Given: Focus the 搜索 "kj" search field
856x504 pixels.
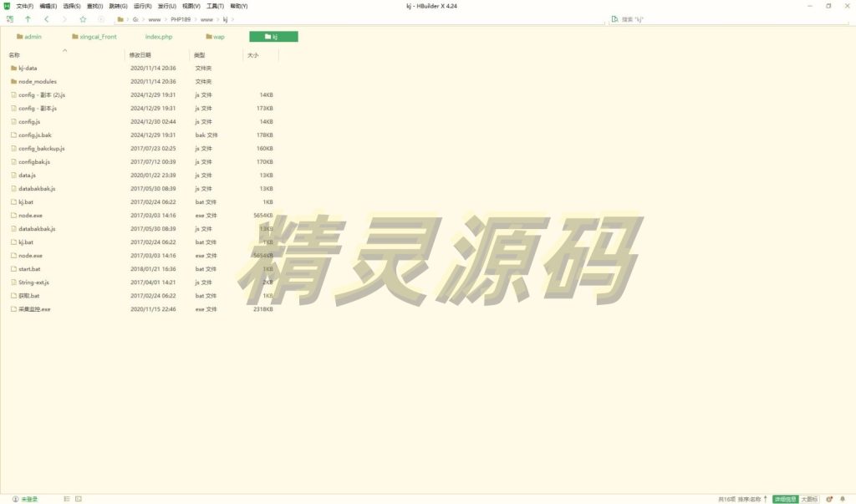Looking at the screenshot, I should 729,19.
